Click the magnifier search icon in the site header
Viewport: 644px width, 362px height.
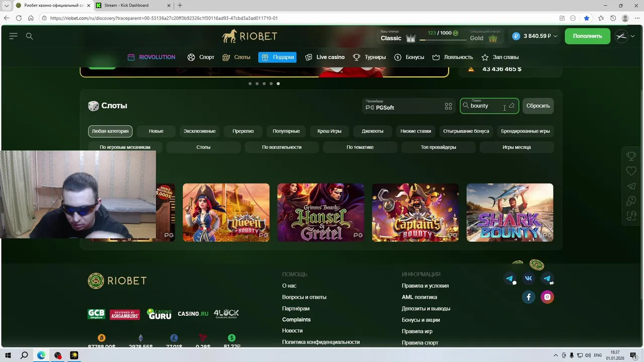pos(29,36)
